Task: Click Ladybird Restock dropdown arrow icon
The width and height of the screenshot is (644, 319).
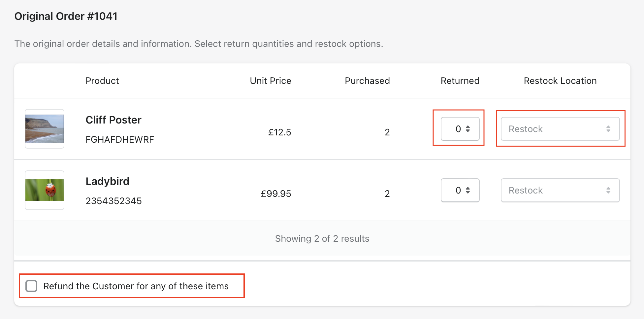Action: pos(608,190)
